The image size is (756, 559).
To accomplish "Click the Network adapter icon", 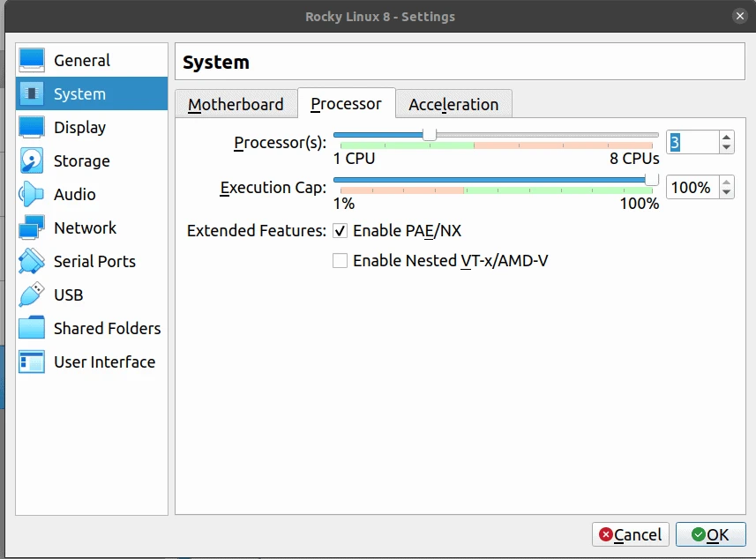I will tap(32, 227).
